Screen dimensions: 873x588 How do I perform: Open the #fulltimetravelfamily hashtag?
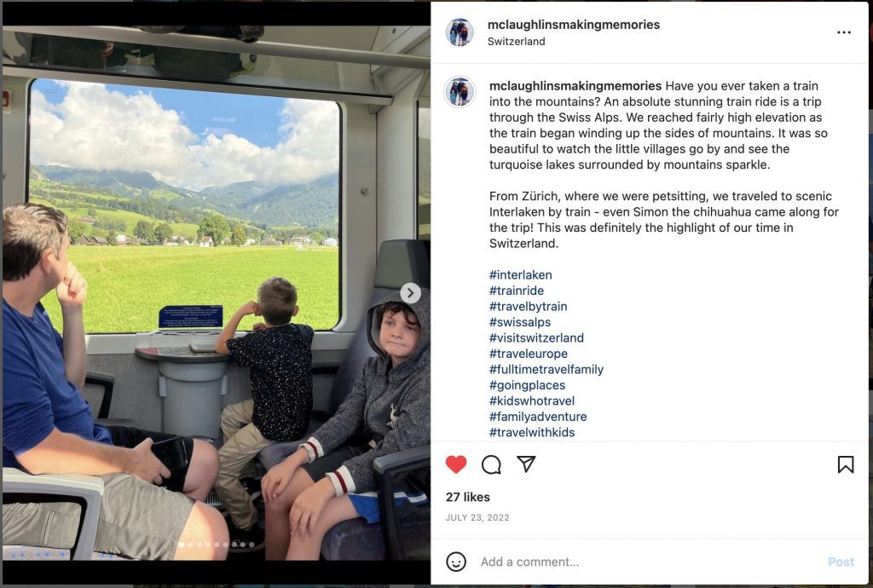point(546,369)
